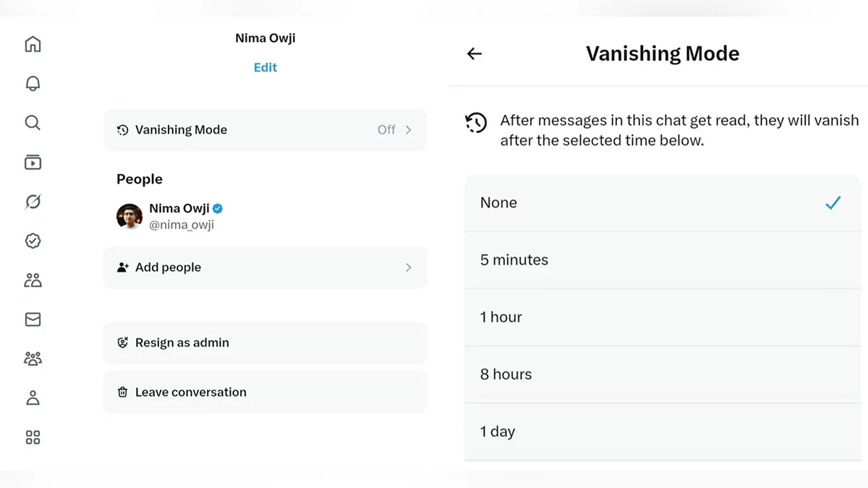Open the Add people row
This screenshot has width=868, height=488.
click(265, 267)
